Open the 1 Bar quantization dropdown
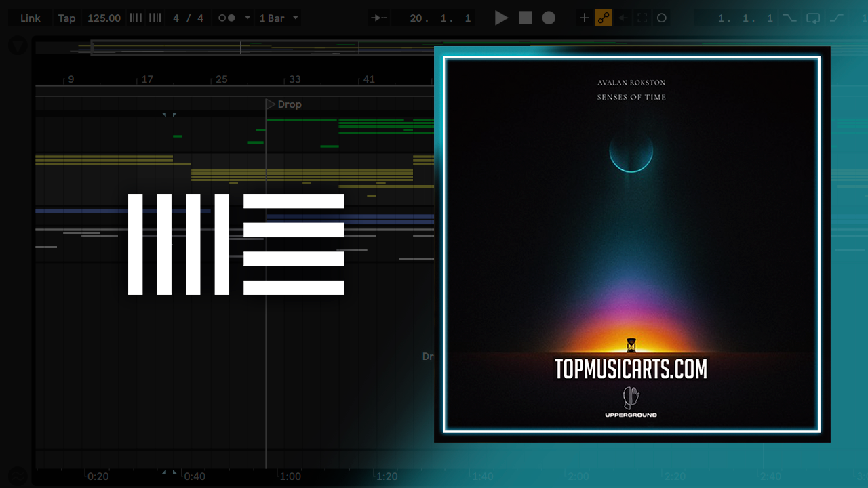Screen dimensions: 868x488 pyautogui.click(x=278, y=18)
